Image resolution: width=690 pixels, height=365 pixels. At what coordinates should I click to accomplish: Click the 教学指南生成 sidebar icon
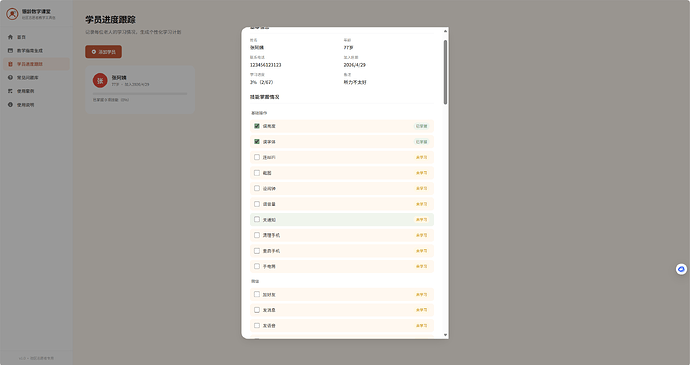pyautogui.click(x=10, y=51)
